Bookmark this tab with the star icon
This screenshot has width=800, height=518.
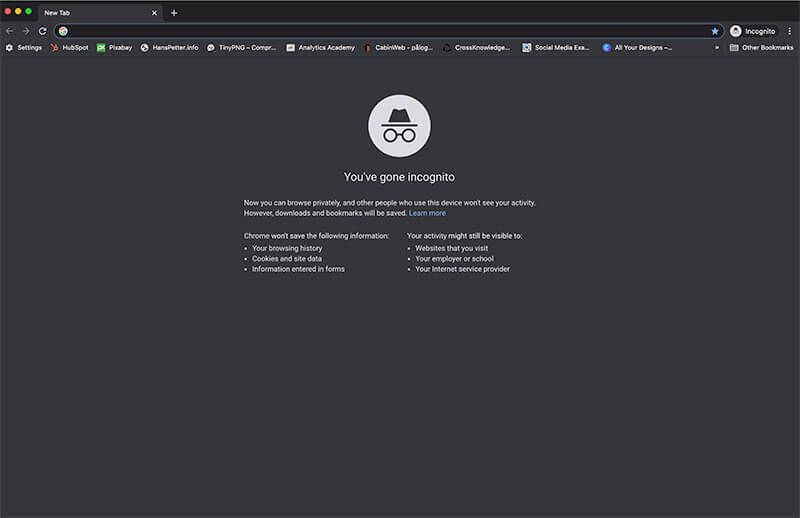(715, 31)
